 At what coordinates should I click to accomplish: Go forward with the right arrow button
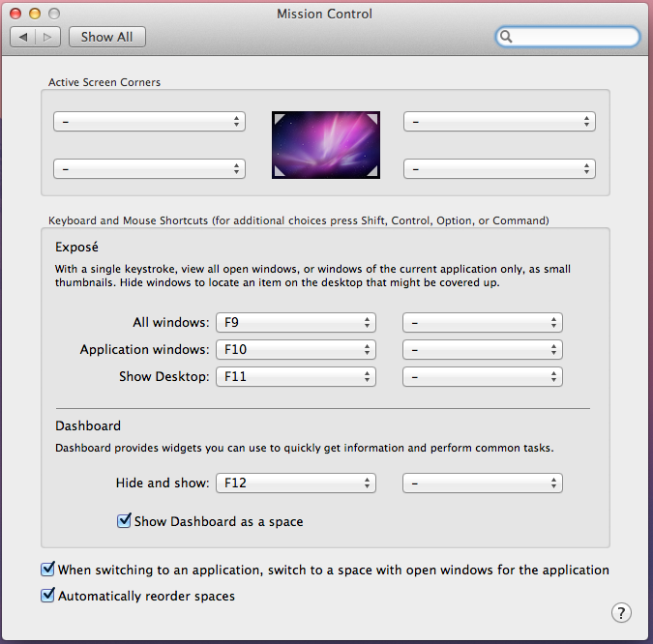pyautogui.click(x=48, y=37)
